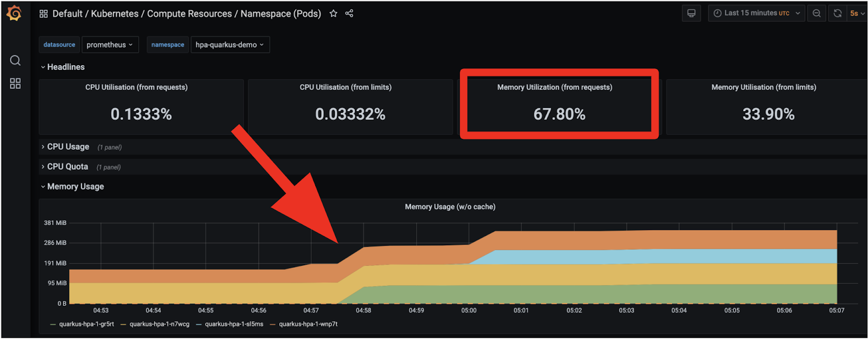The image size is (868, 339).
Task: Share dashboard using the share icon
Action: [349, 14]
